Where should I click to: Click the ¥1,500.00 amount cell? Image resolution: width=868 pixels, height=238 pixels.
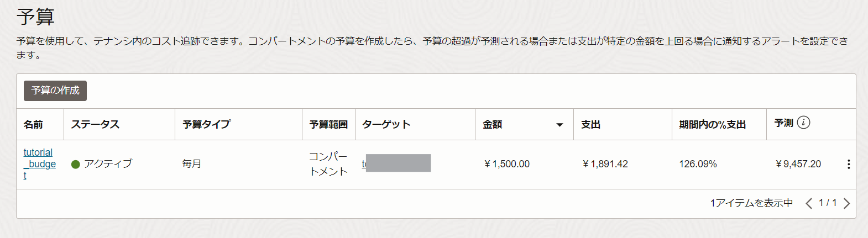click(506, 164)
